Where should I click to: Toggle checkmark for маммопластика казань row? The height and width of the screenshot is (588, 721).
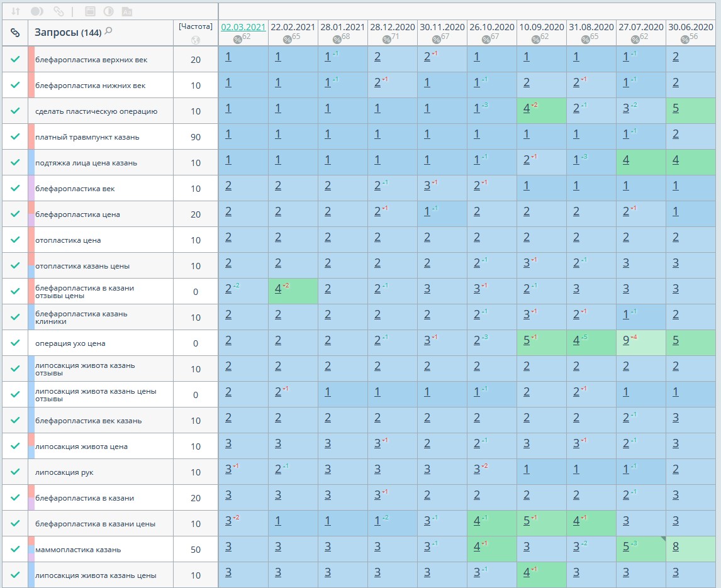[x=15, y=549]
